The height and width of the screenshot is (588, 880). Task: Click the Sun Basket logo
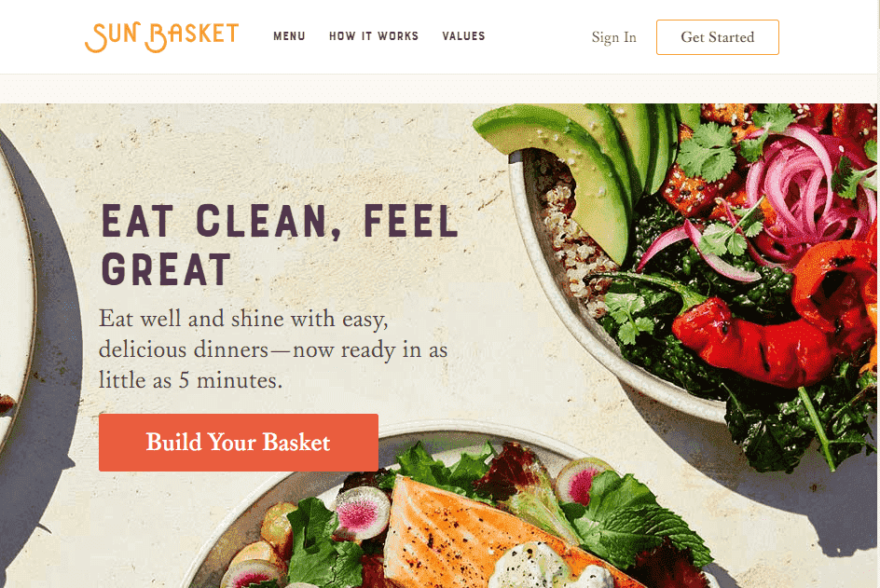pos(161,37)
